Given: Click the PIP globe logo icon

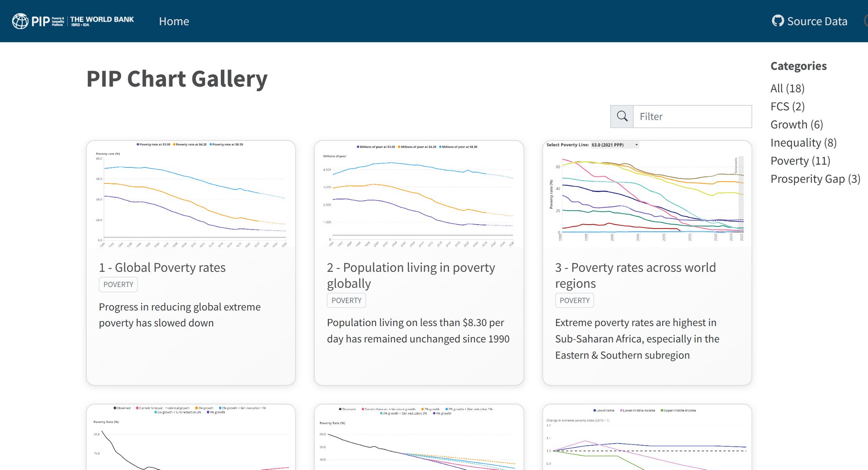Looking at the screenshot, I should tap(20, 21).
